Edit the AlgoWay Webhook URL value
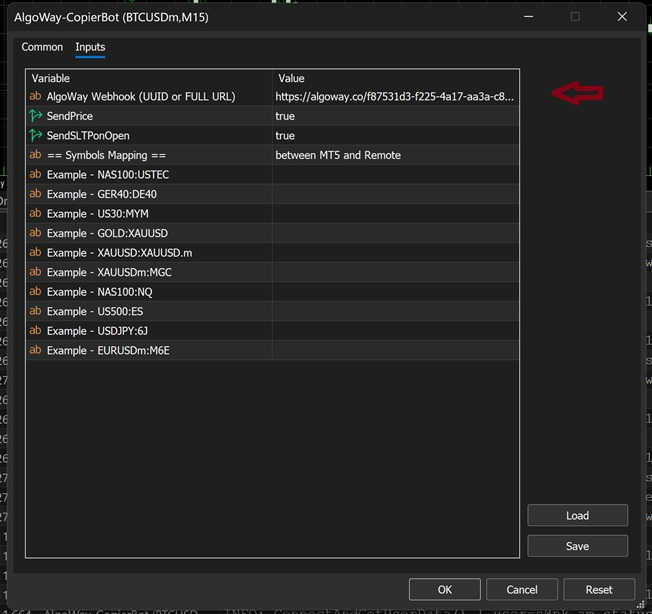 tap(395, 96)
